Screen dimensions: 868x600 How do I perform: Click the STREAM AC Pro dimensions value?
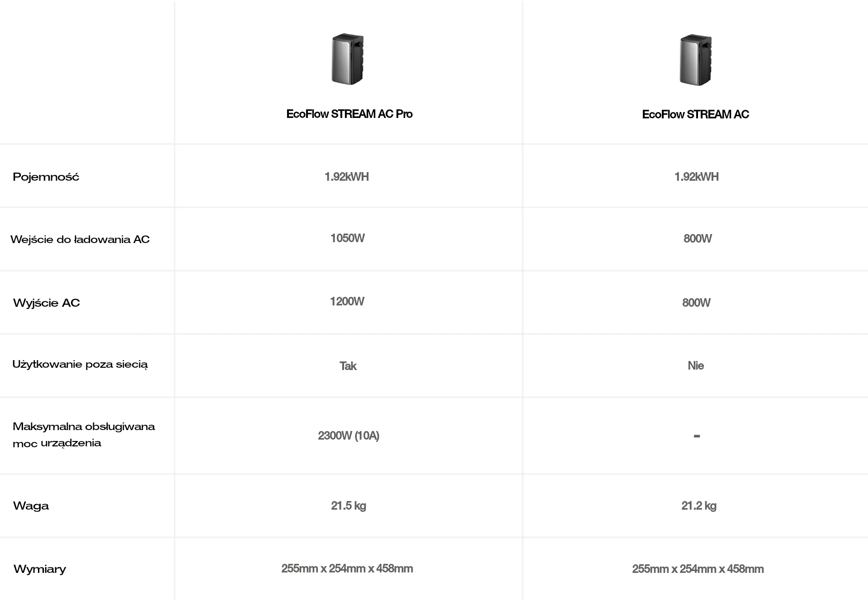click(347, 568)
